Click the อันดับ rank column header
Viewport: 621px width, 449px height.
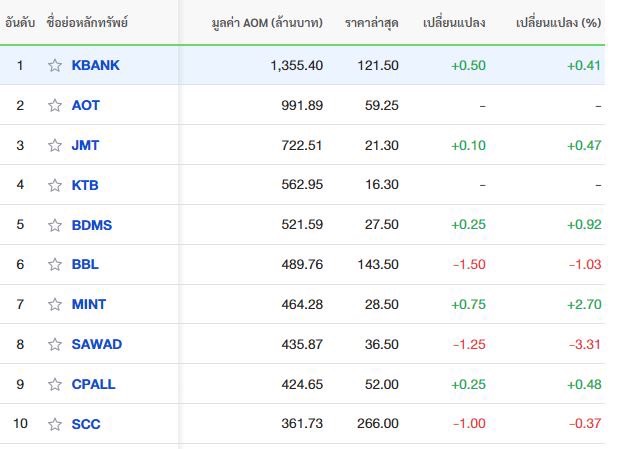(x=21, y=22)
